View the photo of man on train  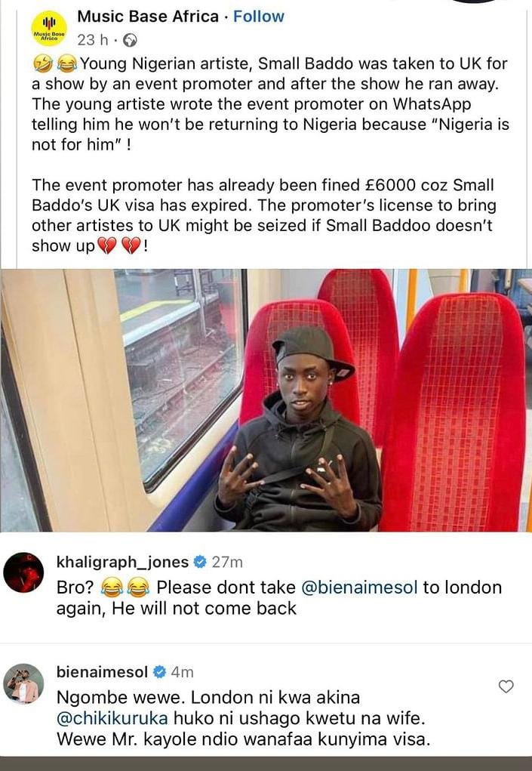click(x=266, y=400)
